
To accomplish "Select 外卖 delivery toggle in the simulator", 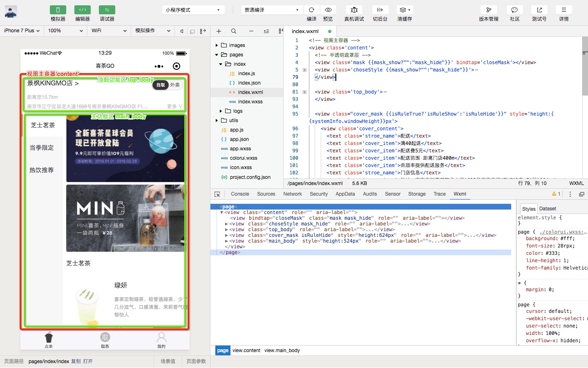I will tap(175, 85).
